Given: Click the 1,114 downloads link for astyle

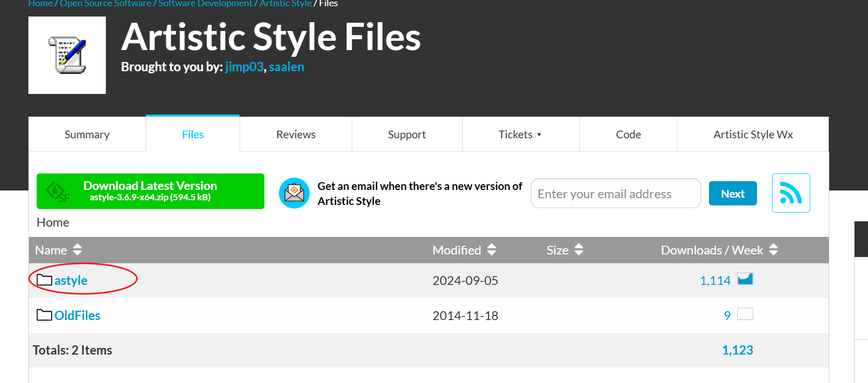Looking at the screenshot, I should [x=715, y=280].
